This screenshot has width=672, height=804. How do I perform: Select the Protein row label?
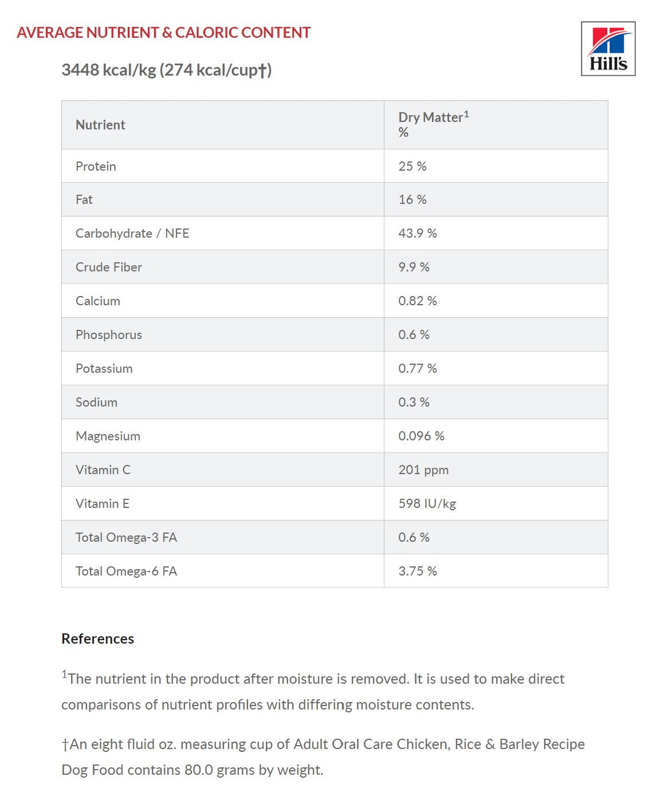pos(96,166)
